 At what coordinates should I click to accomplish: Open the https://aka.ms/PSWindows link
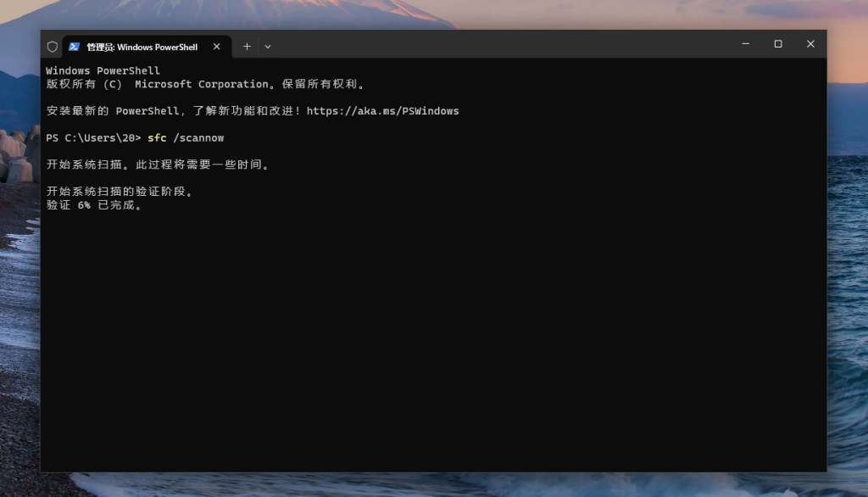382,111
